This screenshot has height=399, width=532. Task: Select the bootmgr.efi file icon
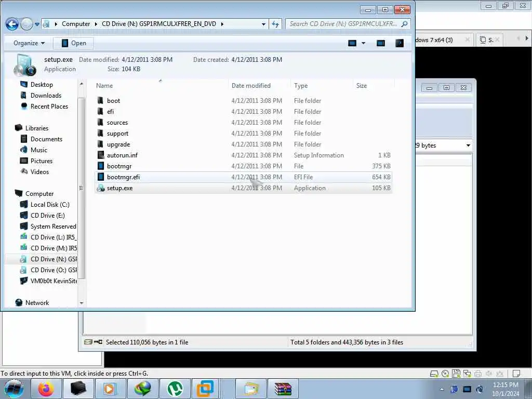(100, 177)
